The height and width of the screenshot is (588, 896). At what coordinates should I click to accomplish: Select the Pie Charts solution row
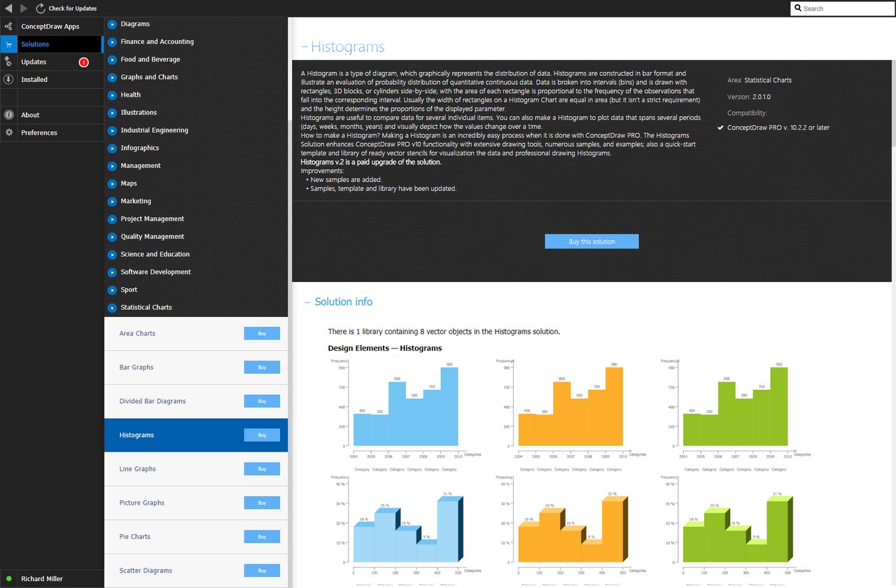pos(196,537)
